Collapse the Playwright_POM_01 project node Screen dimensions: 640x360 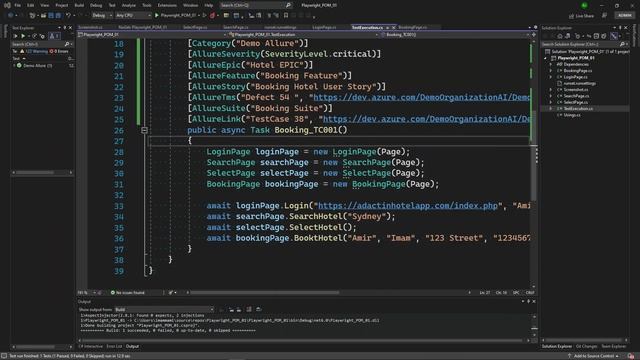[x=546, y=58]
